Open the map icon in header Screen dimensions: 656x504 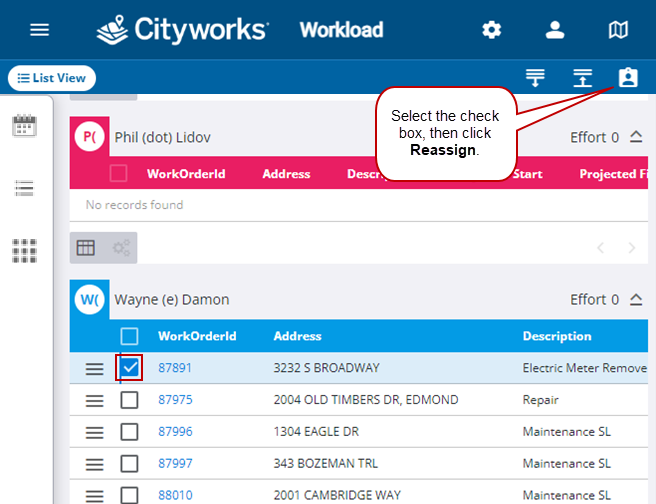pyautogui.click(x=619, y=30)
